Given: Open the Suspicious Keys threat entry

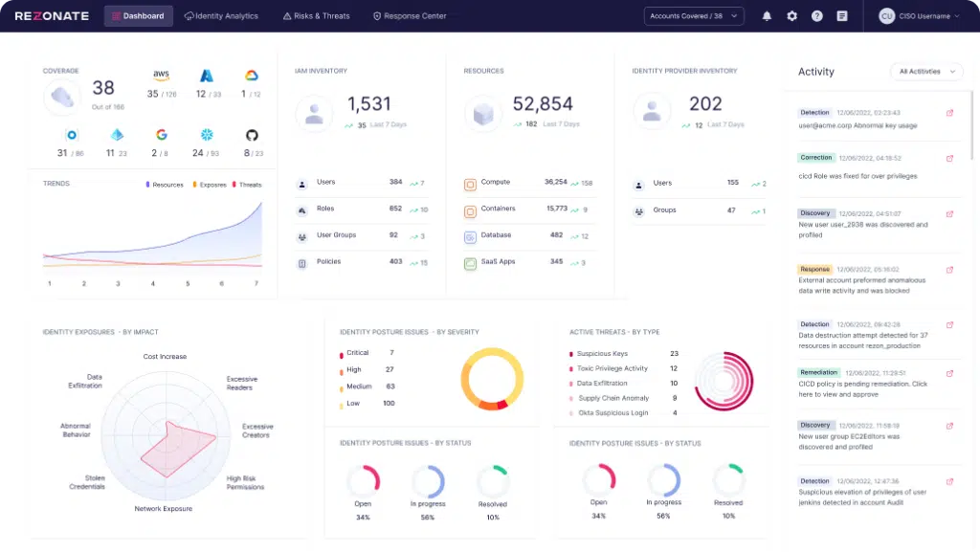Looking at the screenshot, I should click(x=624, y=353).
